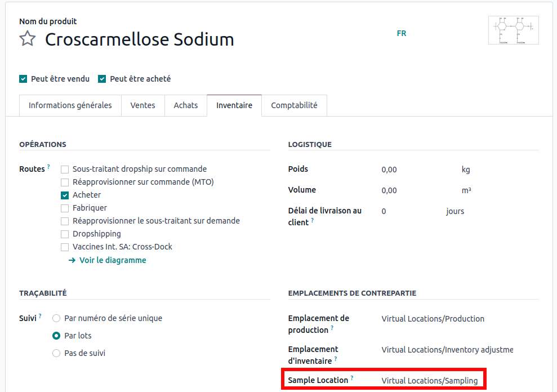The height and width of the screenshot is (392, 557).
Task: Enable the Dropshipping route checkbox
Action: [x=65, y=234]
